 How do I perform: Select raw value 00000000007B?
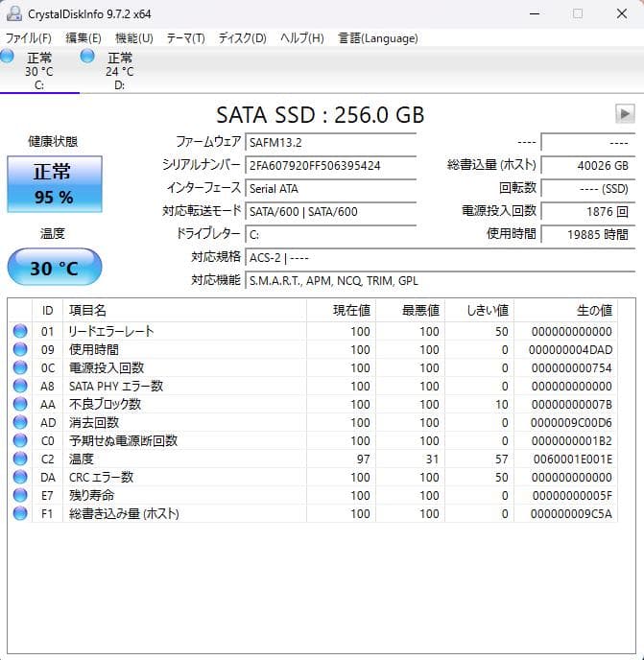572,405
